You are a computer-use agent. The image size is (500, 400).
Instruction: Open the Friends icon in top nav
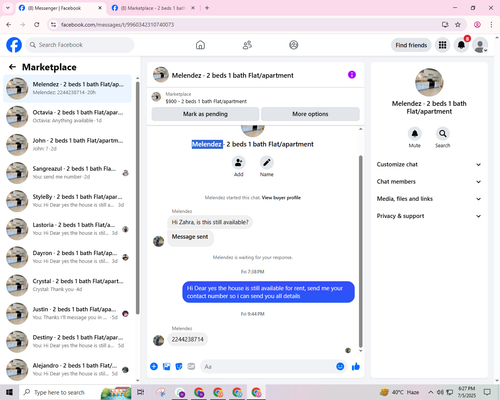[x=247, y=45]
